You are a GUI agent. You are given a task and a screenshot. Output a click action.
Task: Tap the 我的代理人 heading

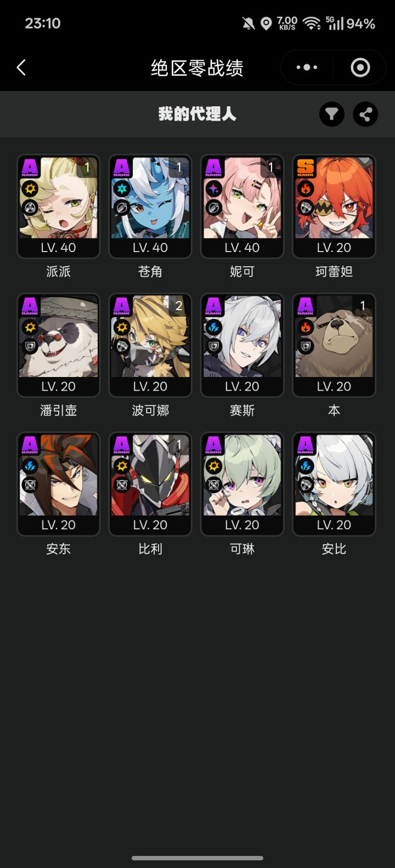click(197, 114)
